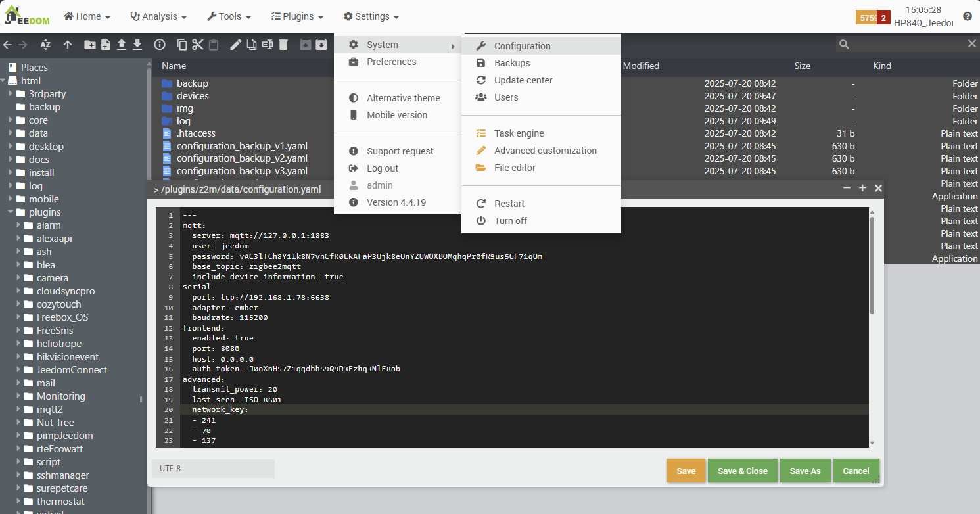Click the upload files toolbar icon
Viewport: 980px width, 514px height.
click(x=122, y=45)
